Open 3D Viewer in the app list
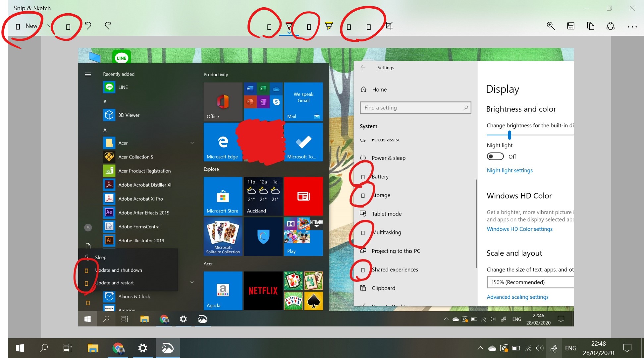The image size is (644, 358). click(x=148, y=115)
